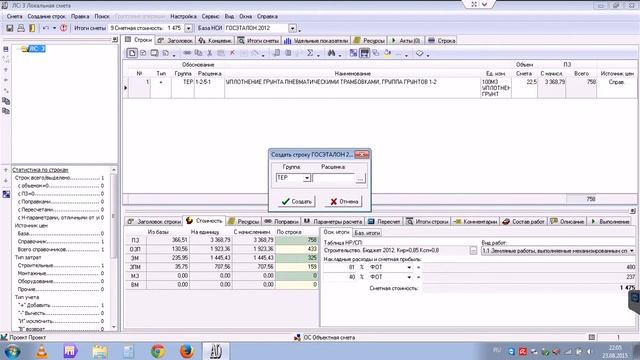Select the УПЛОТНЕНИЕ ГРУНТА row name cell
The image size is (640, 360).
[x=353, y=88]
